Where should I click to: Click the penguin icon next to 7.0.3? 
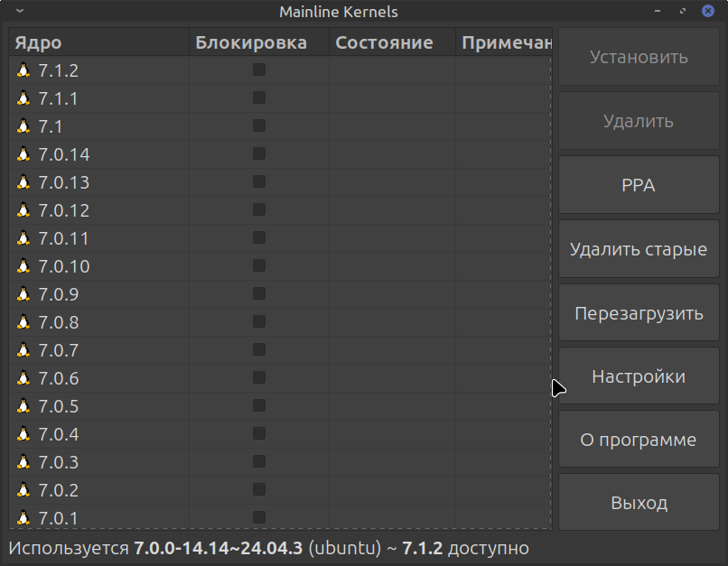[x=23, y=461]
